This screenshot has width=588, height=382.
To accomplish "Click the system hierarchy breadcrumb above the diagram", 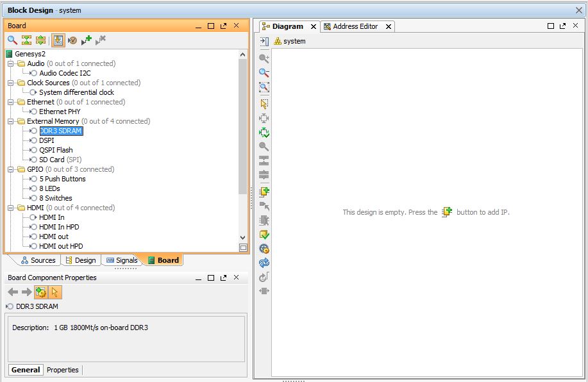I will (x=290, y=41).
